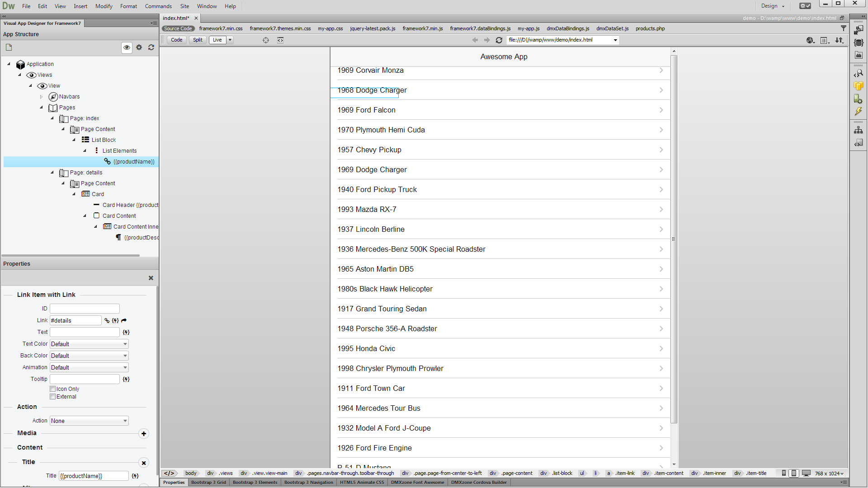The width and height of the screenshot is (868, 488).
Task: Refresh the Live view page
Action: (499, 40)
